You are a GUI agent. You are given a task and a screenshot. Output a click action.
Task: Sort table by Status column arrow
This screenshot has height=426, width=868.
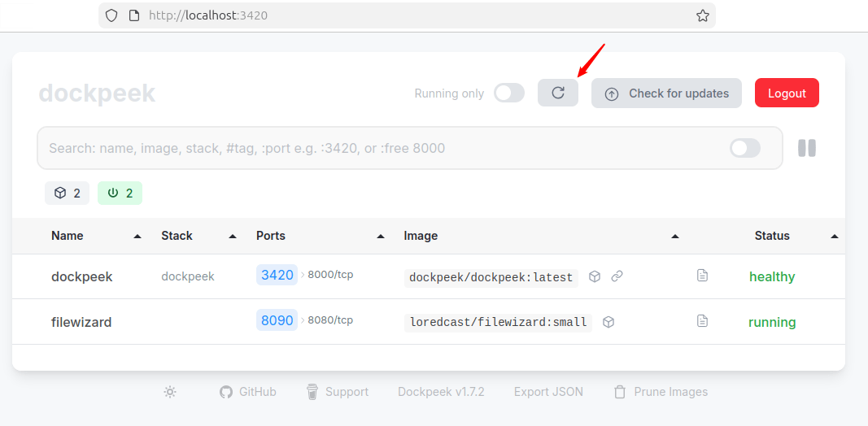point(835,236)
